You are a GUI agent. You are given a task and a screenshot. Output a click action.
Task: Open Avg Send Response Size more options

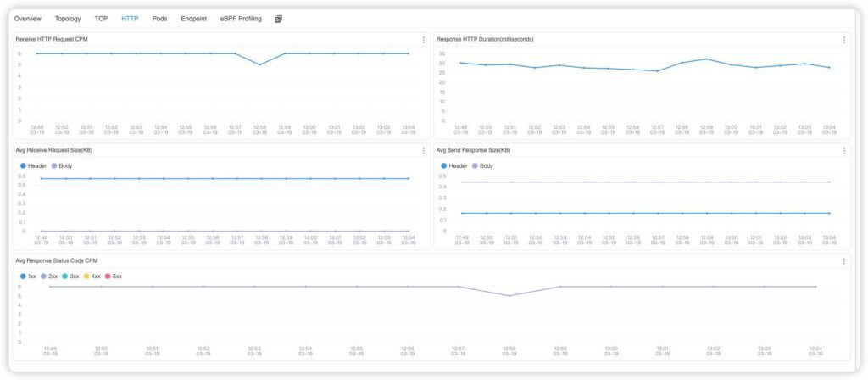click(x=843, y=151)
